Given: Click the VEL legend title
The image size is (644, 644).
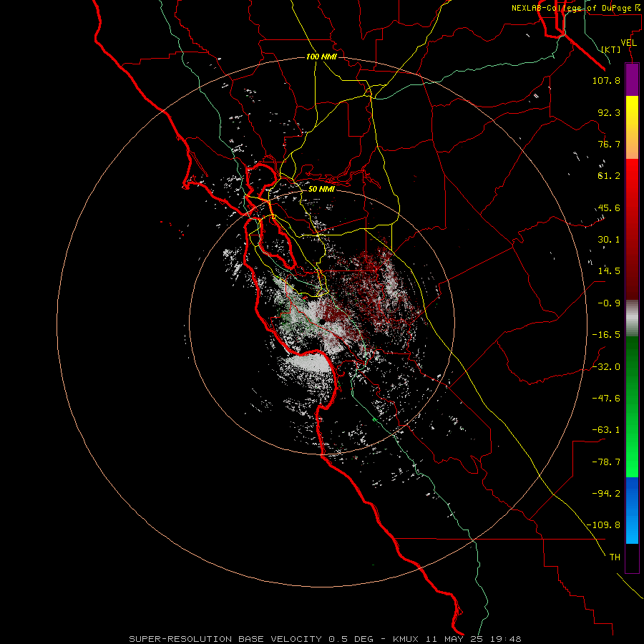Looking at the screenshot, I should tap(629, 43).
